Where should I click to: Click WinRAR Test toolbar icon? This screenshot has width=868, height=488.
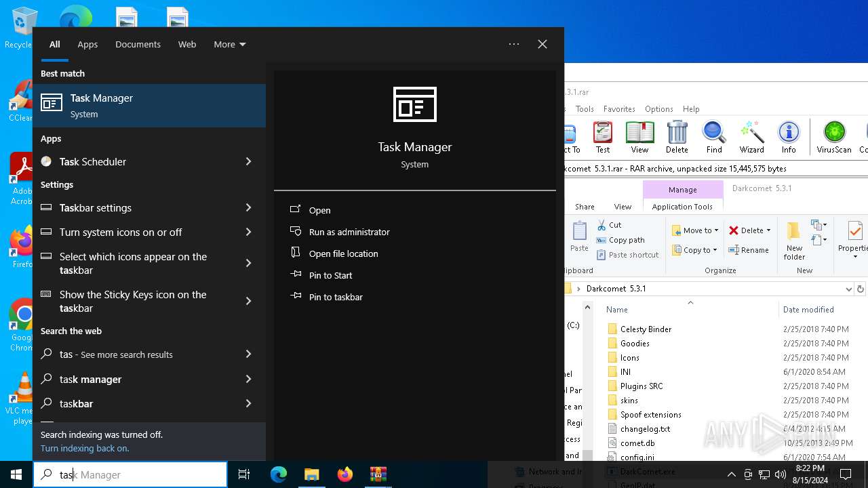tap(602, 138)
